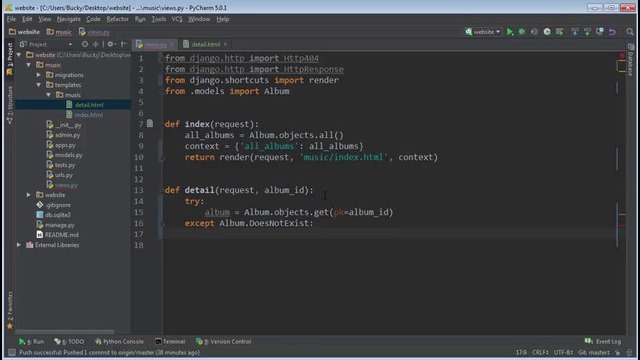Click VCS update project icon
640x360 pixels.
(x=575, y=32)
